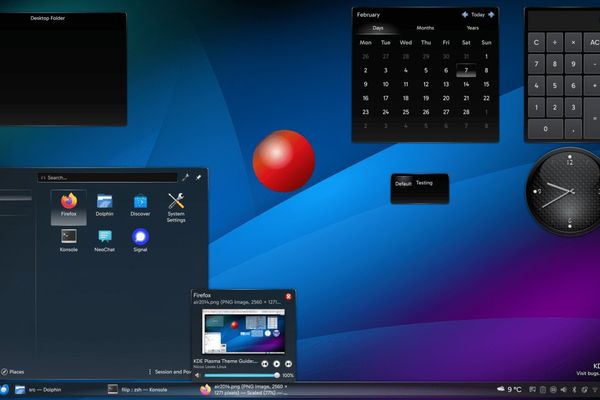Image resolution: width=600 pixels, height=400 pixels.
Task: Click calculator digit 3 button
Action: point(573,108)
